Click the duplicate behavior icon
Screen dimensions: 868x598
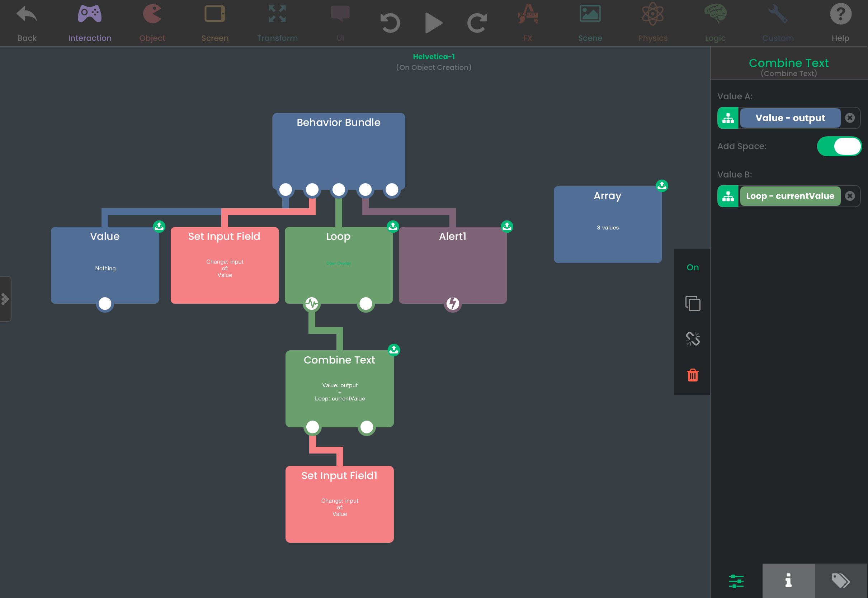point(693,303)
